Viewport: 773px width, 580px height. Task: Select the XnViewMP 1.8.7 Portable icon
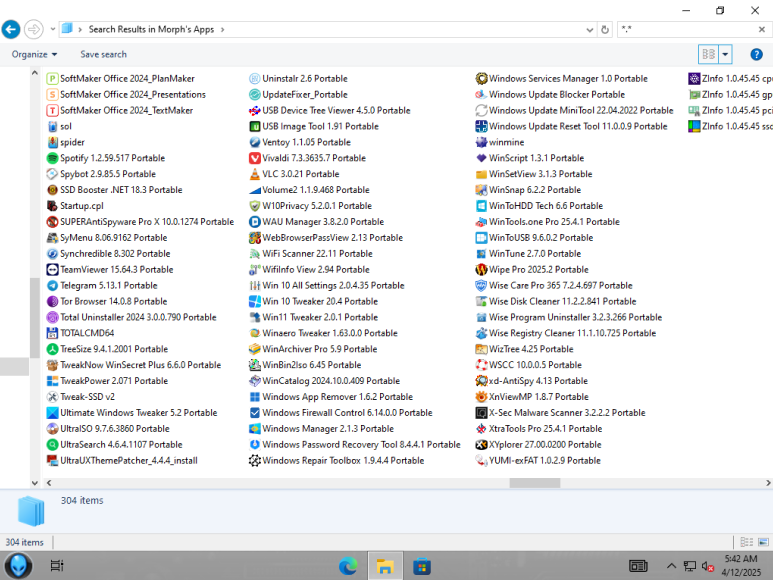coord(481,397)
